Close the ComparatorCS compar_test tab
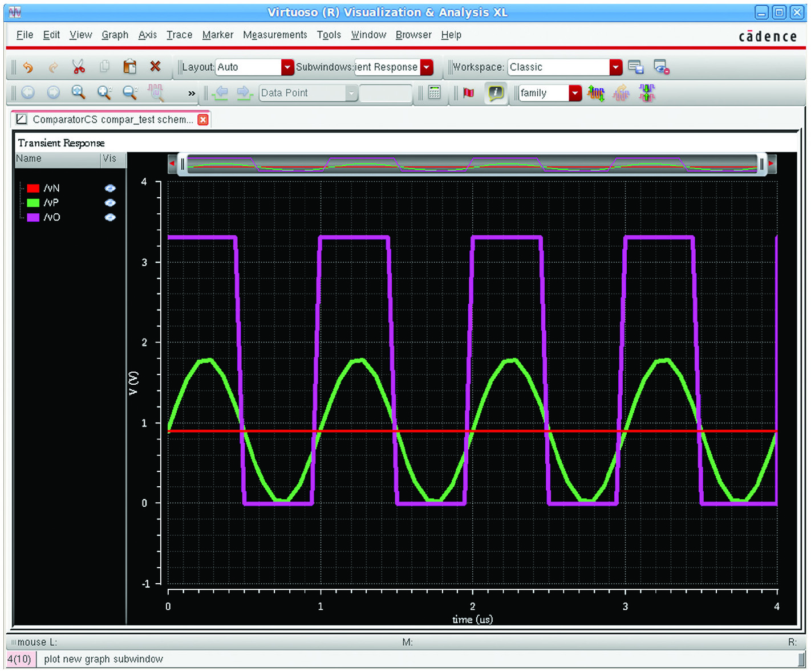This screenshot has height=672, width=811. [203, 119]
